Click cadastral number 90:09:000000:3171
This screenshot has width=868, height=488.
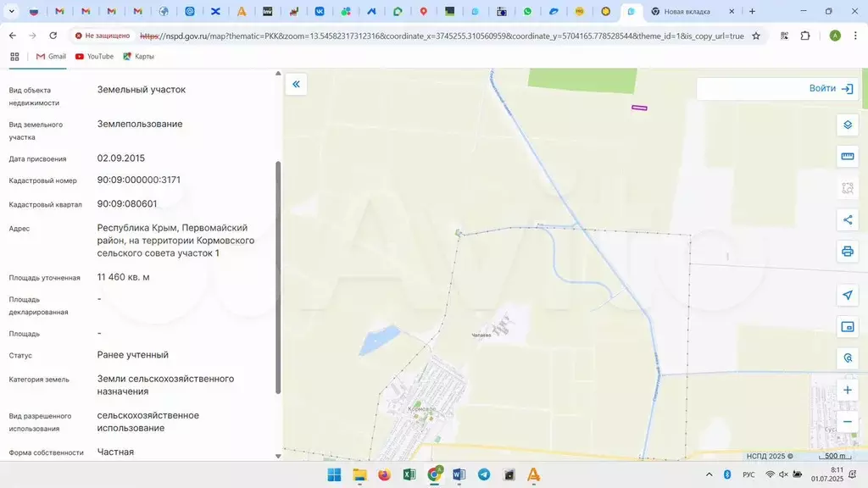point(139,180)
